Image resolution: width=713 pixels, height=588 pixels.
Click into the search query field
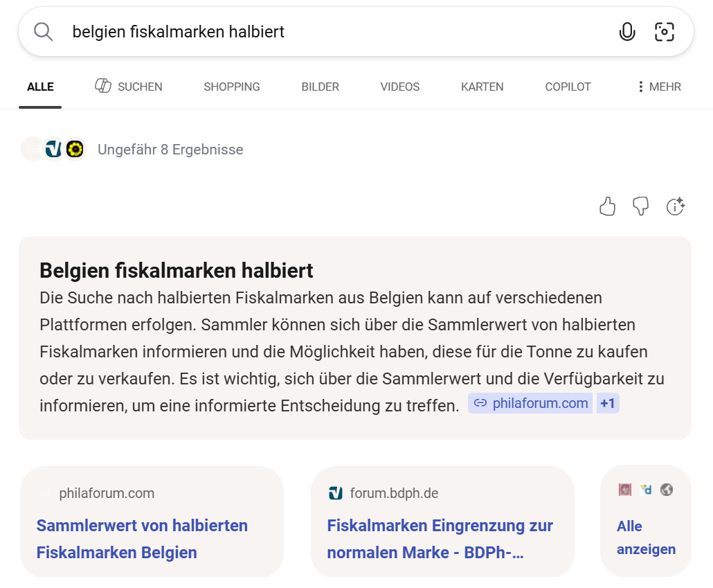(332, 32)
